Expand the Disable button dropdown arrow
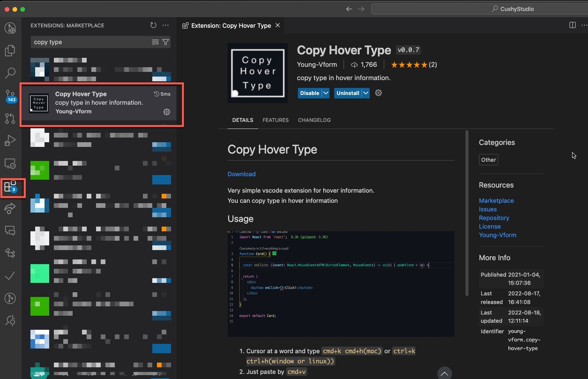The width and height of the screenshot is (588, 379). (326, 93)
